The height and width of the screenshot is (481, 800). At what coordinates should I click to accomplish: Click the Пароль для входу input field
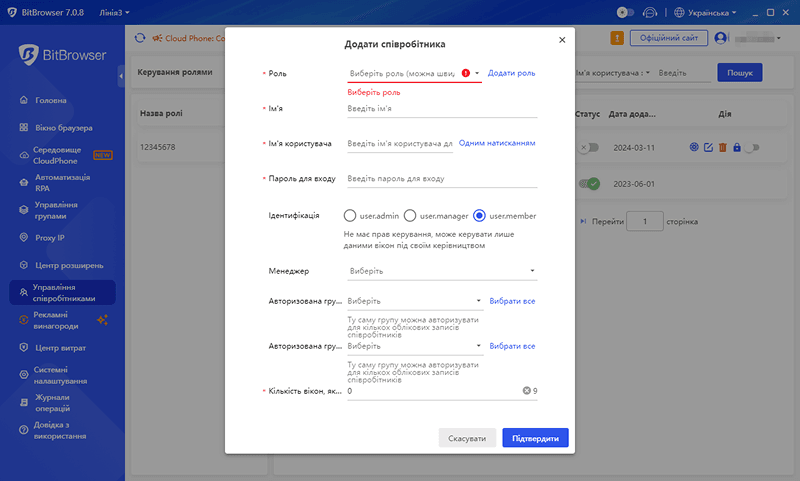(x=441, y=179)
